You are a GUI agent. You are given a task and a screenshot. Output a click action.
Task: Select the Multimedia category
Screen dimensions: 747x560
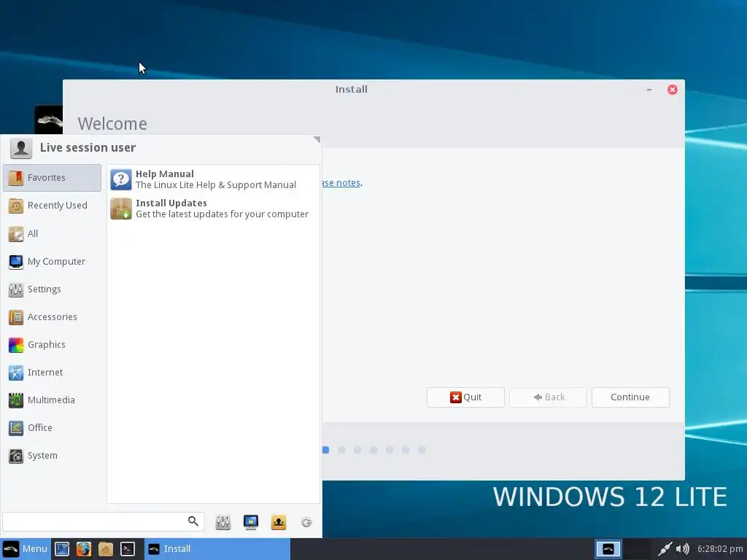click(52, 400)
